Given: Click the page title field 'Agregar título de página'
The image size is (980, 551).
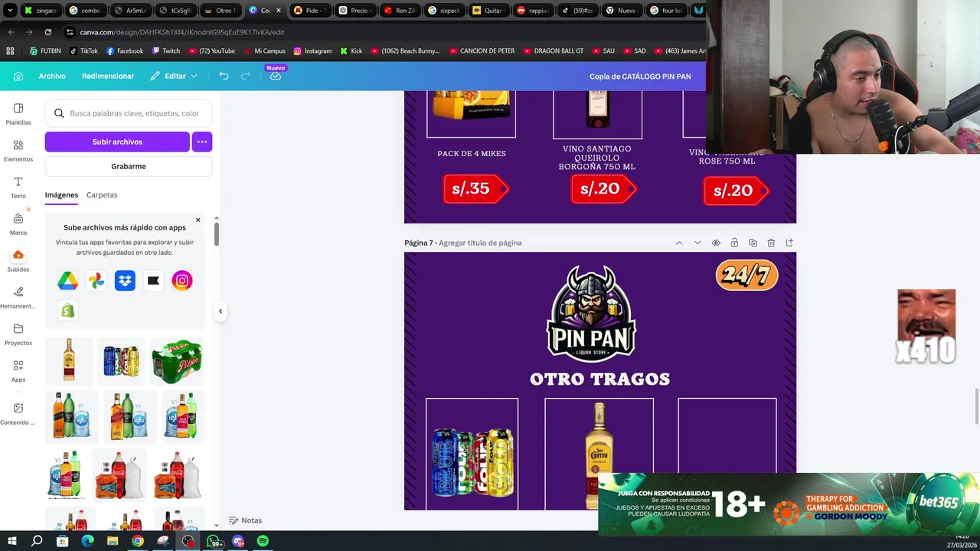Looking at the screenshot, I should coord(480,243).
